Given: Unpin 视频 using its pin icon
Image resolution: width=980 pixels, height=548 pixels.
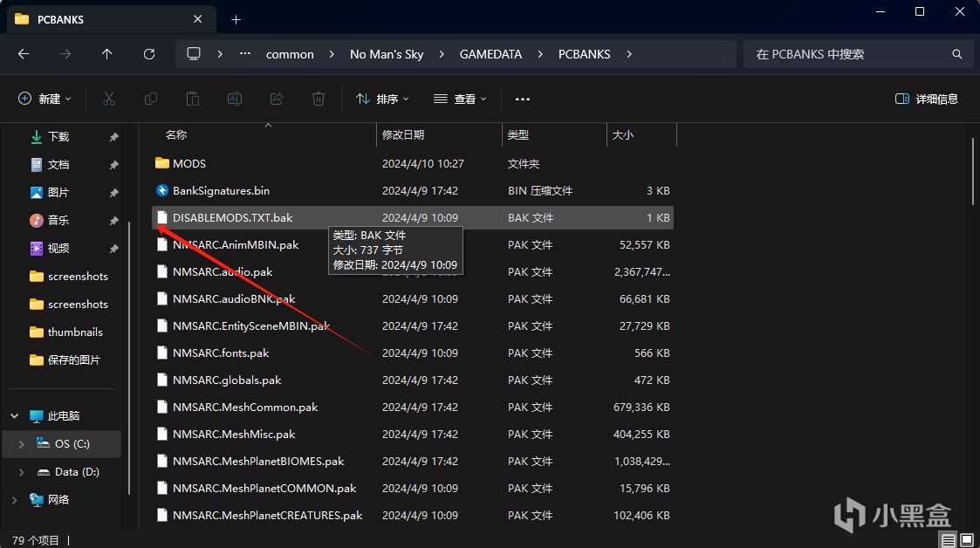Looking at the screenshot, I should [113, 249].
